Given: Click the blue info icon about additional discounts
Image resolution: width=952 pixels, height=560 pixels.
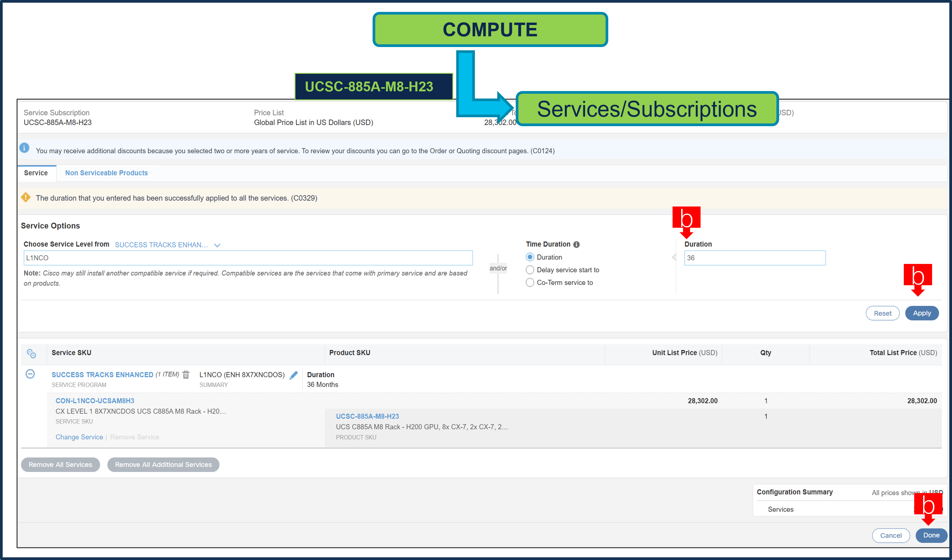Looking at the screenshot, I should click(x=25, y=148).
